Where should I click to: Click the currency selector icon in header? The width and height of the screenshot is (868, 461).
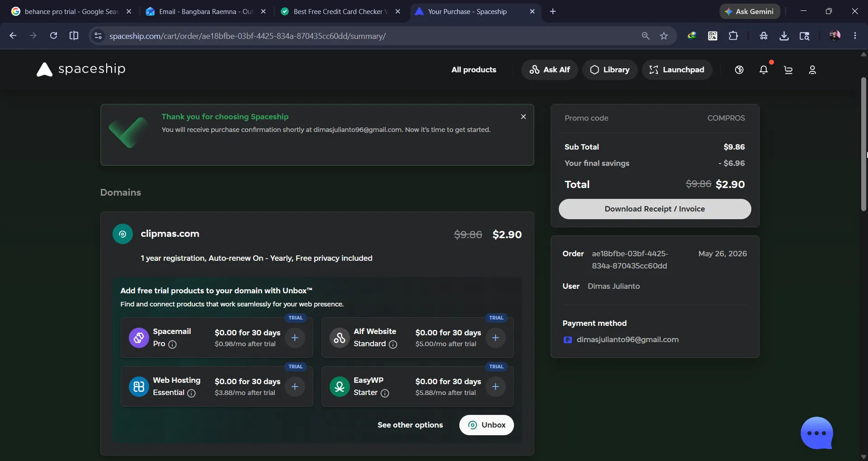point(739,70)
